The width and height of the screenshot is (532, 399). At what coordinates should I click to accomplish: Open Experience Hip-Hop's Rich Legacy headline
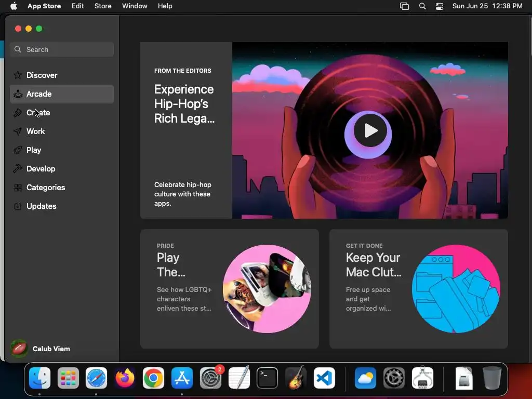[x=184, y=104]
